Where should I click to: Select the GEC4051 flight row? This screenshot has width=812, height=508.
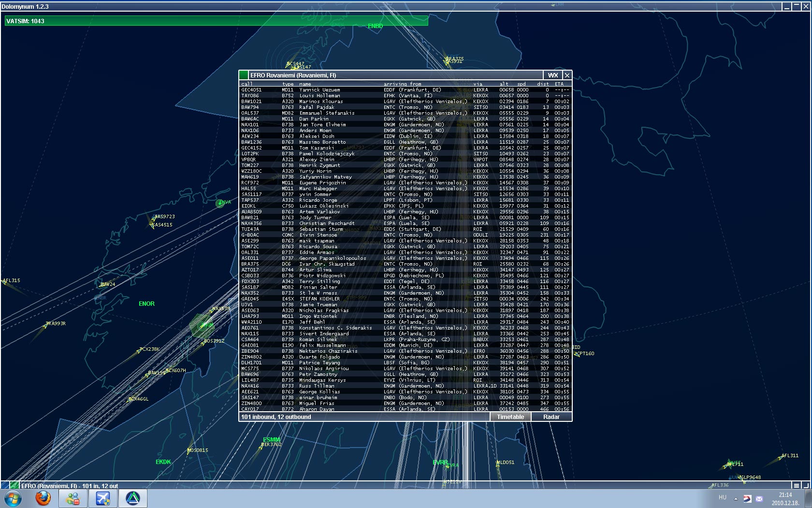[406, 90]
